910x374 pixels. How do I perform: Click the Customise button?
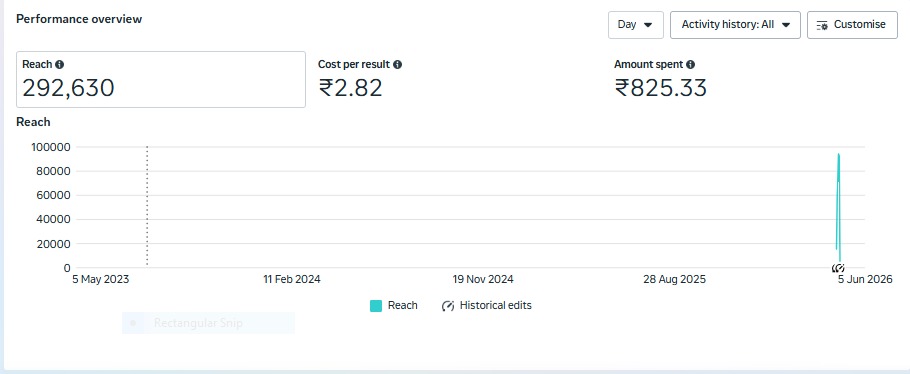point(852,25)
